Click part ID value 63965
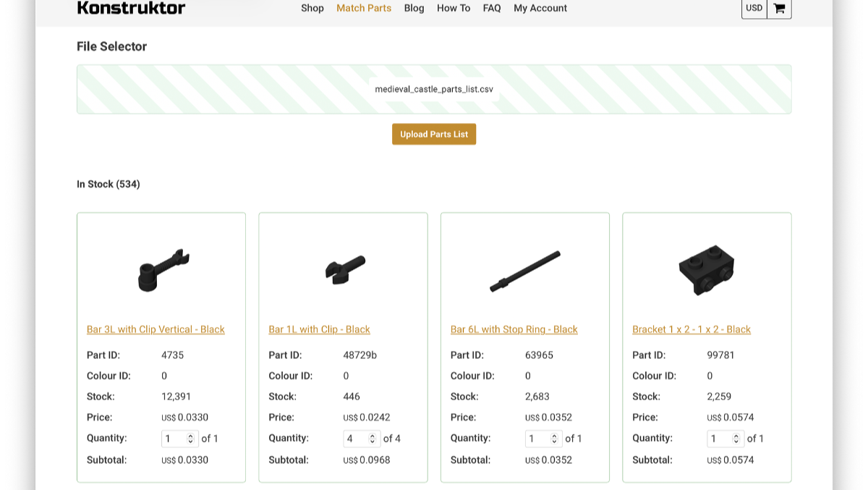This screenshot has width=868, height=490. (x=540, y=355)
